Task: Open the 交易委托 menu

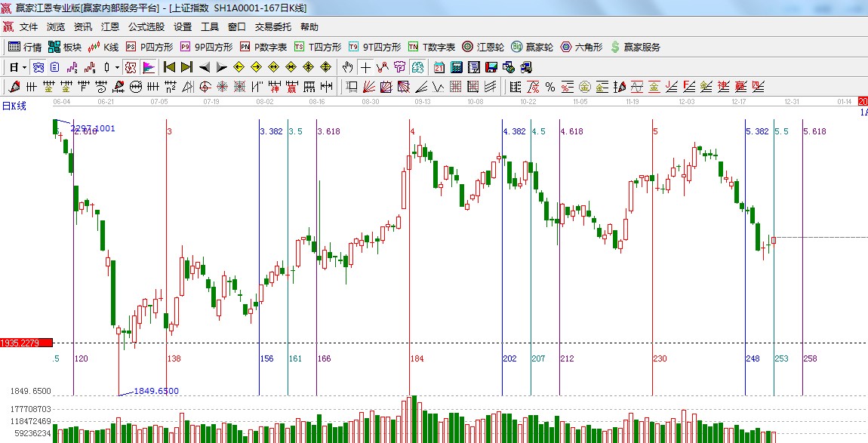Action: [272, 26]
